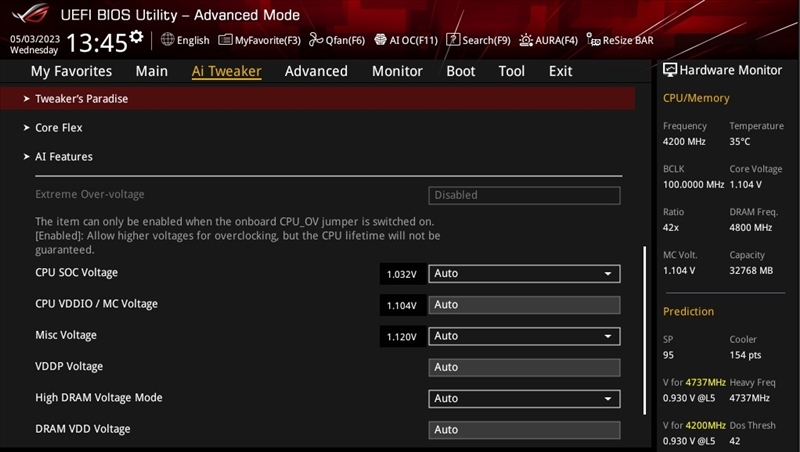Click the Qfan(F6) fan icon
Screen dimensions: 800x452
(316, 39)
